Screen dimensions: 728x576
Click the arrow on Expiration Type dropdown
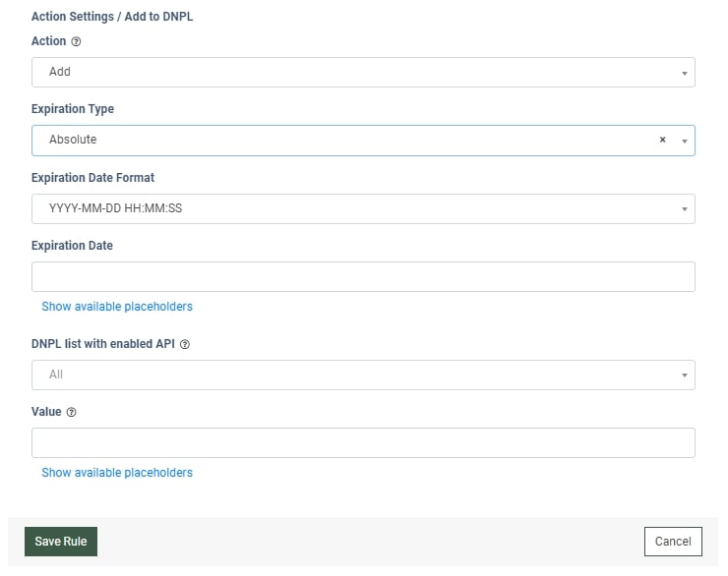[x=684, y=142]
